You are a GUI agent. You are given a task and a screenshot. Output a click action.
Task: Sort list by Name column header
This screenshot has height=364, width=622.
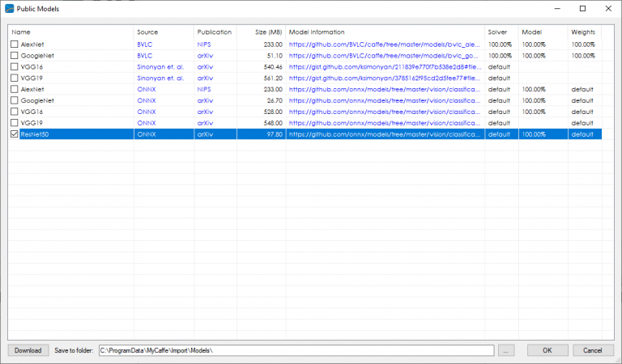pyautogui.click(x=70, y=32)
